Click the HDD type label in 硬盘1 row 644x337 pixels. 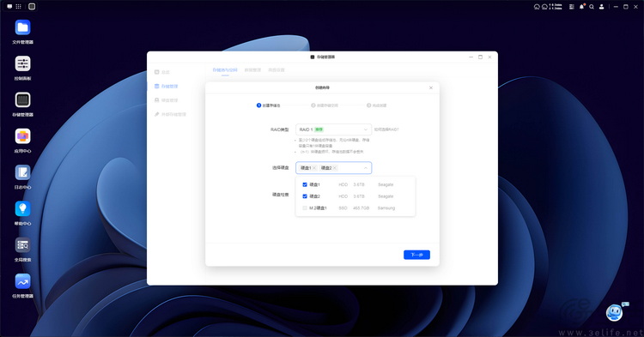pyautogui.click(x=343, y=185)
